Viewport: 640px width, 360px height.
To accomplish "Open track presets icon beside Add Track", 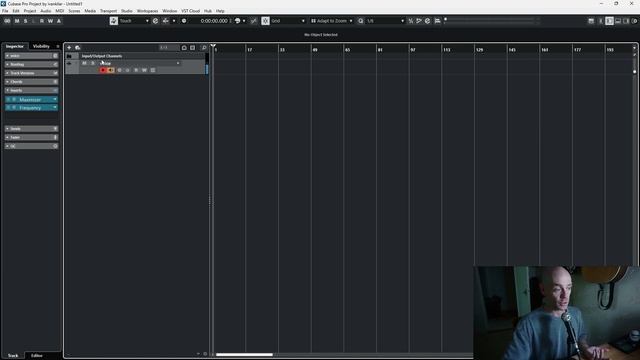I will [78, 47].
